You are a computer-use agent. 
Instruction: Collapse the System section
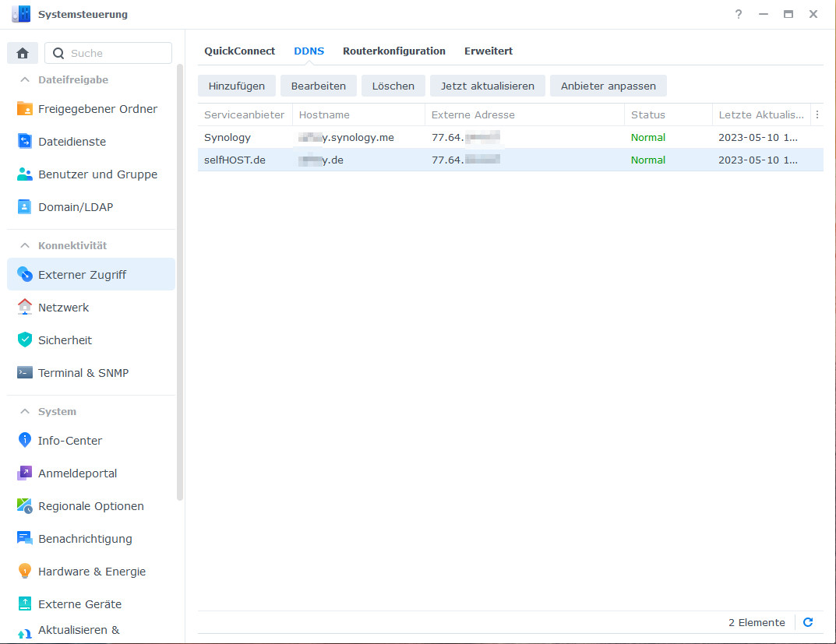(x=25, y=411)
